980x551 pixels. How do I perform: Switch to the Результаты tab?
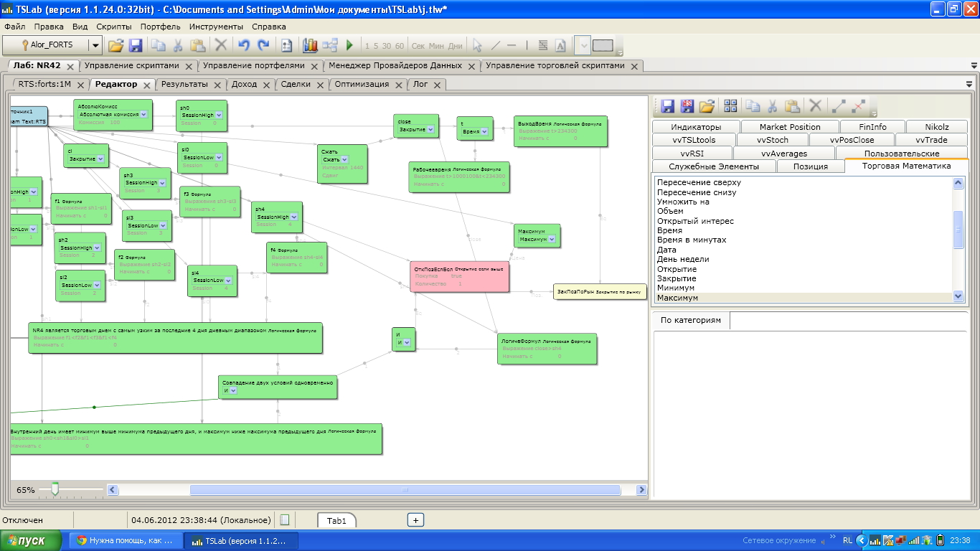click(x=184, y=84)
